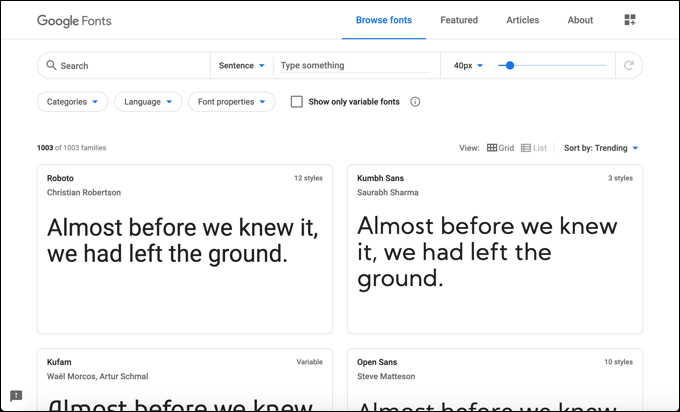Open the Font properties dropdown

click(x=232, y=102)
